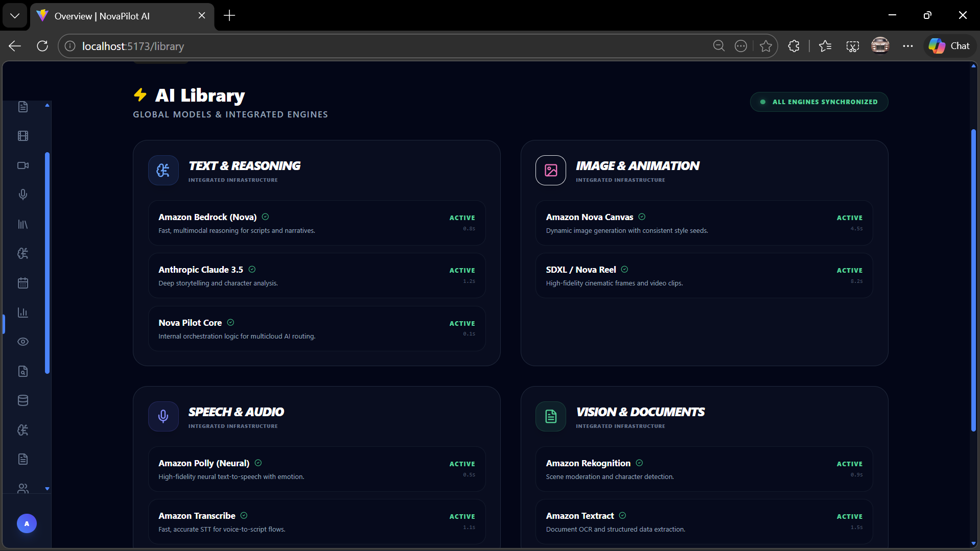This screenshot has width=980, height=551.
Task: Click the All Engines Synchronized badge
Action: (819, 102)
